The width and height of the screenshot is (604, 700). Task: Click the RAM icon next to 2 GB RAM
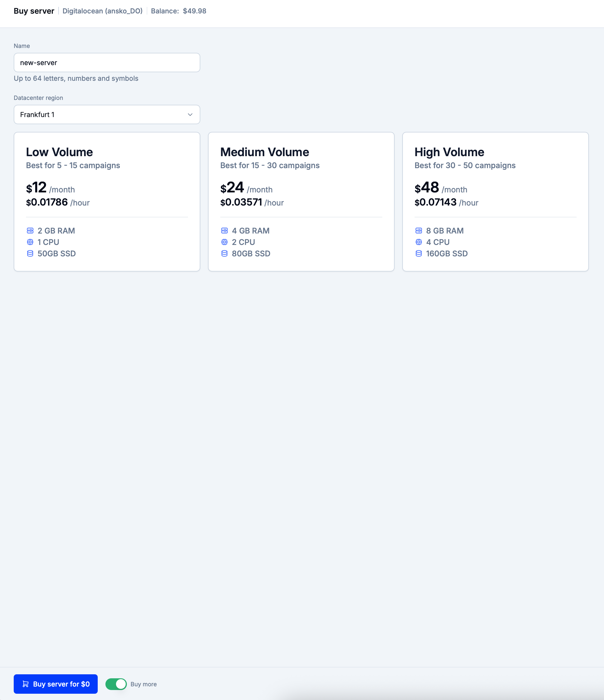click(30, 231)
